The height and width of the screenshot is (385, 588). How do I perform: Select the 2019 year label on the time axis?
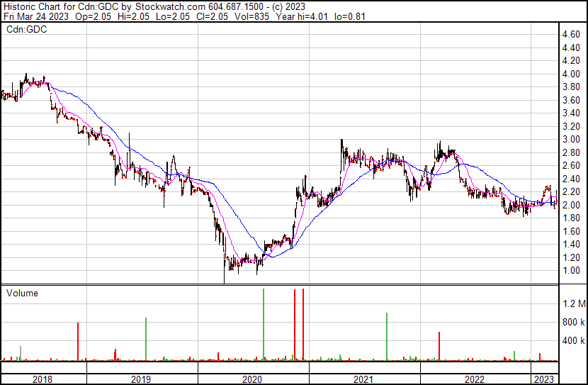pos(141,379)
